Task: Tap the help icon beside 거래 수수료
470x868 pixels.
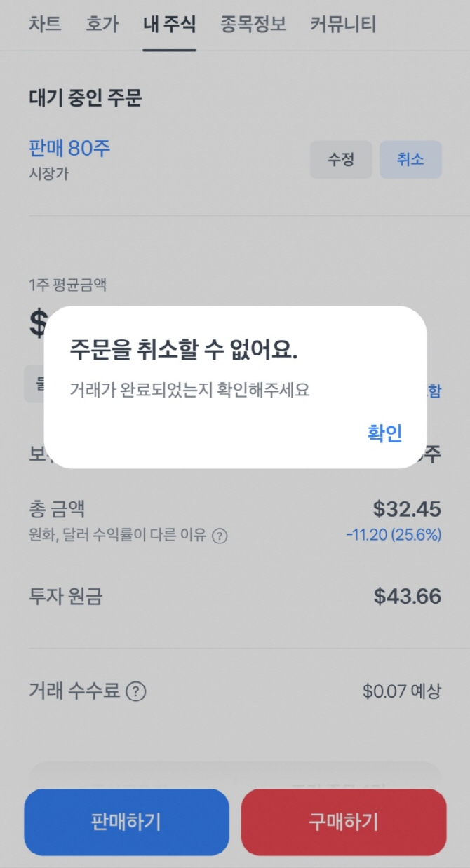Action: [136, 692]
